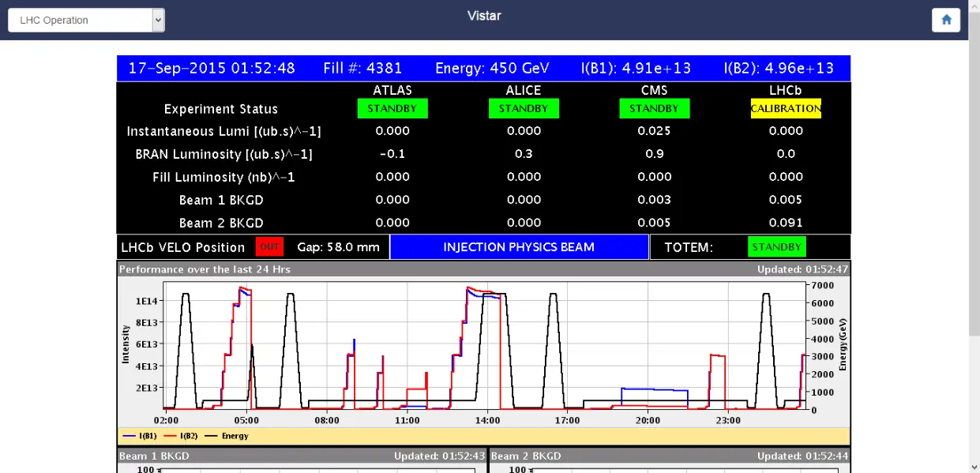Click TOTEM green STANDBY status badge
This screenshot has width=980, height=473.
[x=777, y=247]
